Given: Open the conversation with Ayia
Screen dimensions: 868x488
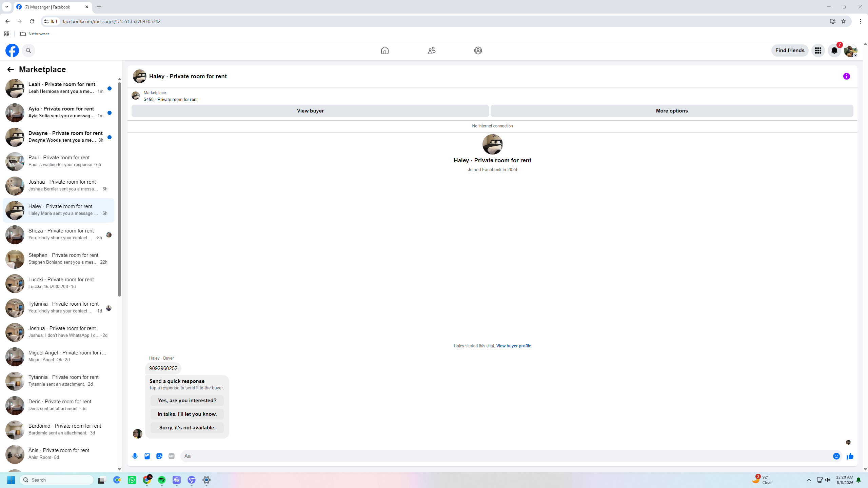Looking at the screenshot, I should [59, 113].
